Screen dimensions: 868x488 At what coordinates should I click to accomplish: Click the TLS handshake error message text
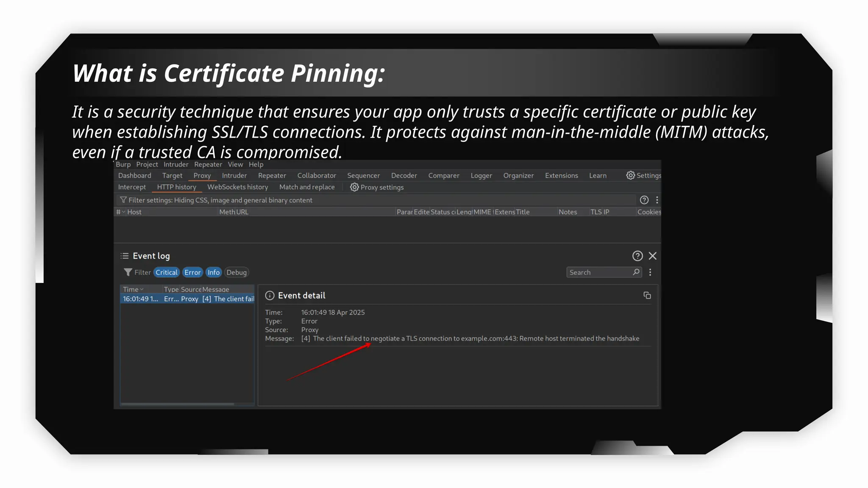pyautogui.click(x=470, y=338)
